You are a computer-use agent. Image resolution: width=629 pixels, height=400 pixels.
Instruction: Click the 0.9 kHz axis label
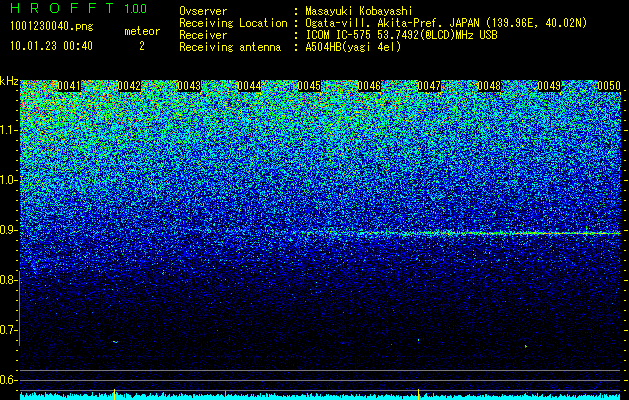click(x=9, y=230)
